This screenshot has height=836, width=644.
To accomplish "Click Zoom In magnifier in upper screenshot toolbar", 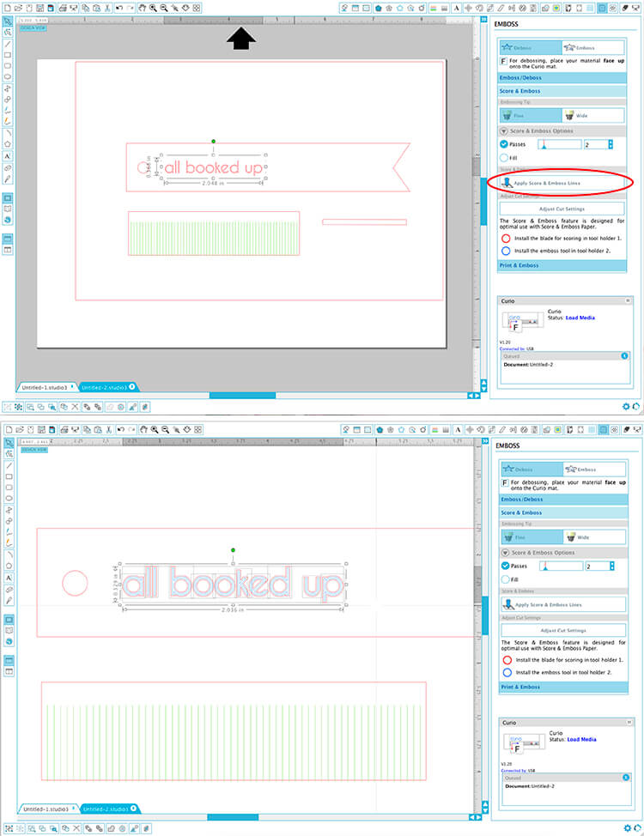I will 153,8.
